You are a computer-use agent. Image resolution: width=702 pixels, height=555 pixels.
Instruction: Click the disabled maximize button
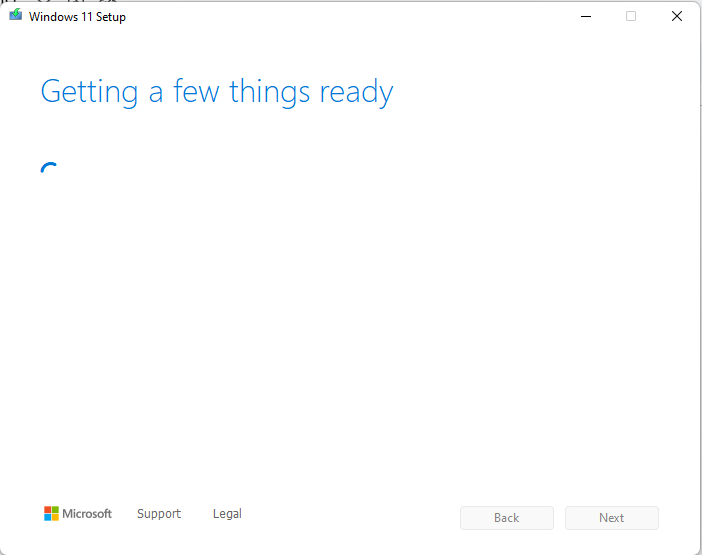631,17
